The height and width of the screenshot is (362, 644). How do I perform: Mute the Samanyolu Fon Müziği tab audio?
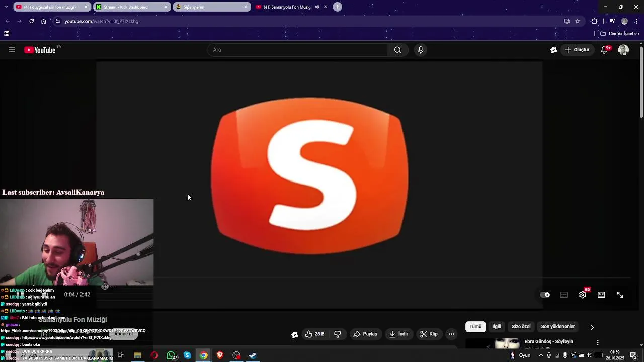317,7
